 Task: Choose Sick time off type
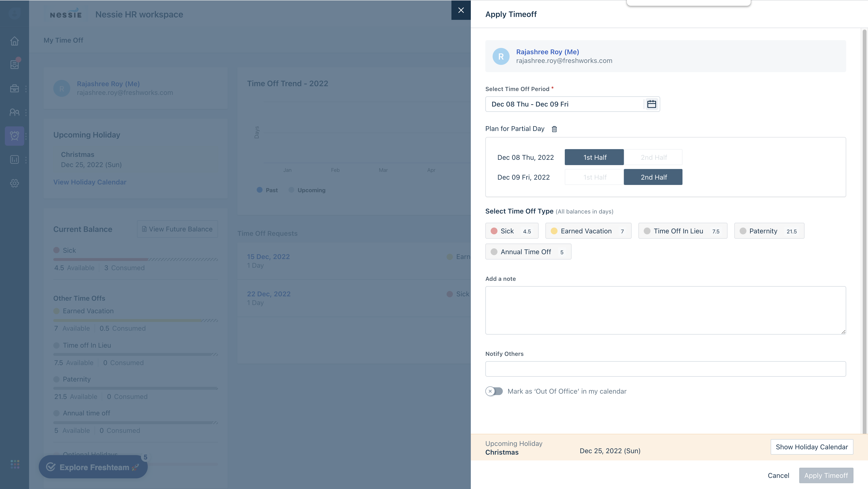pos(511,231)
